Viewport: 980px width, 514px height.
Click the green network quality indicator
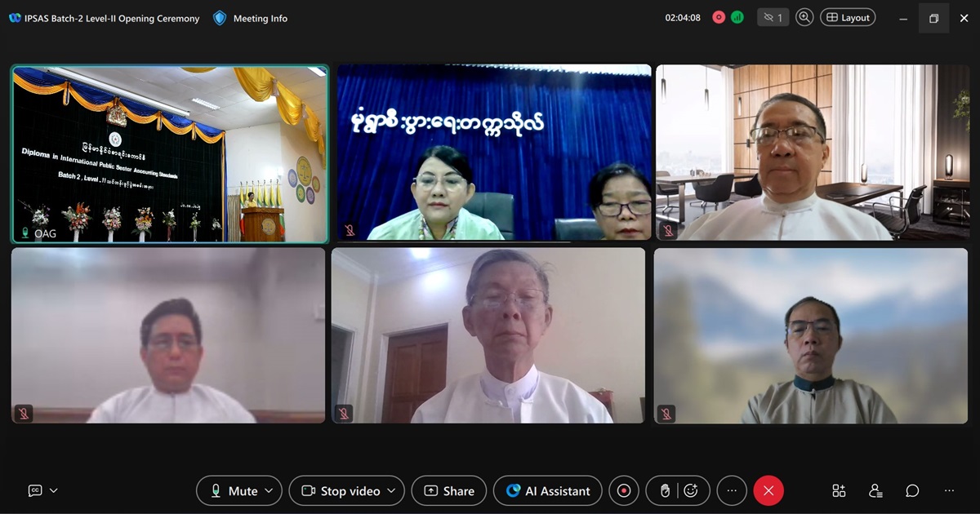click(x=737, y=17)
